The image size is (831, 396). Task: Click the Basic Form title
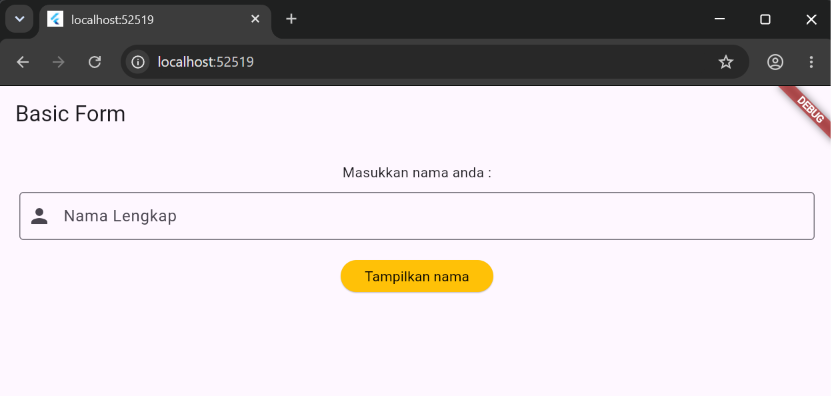(70, 114)
